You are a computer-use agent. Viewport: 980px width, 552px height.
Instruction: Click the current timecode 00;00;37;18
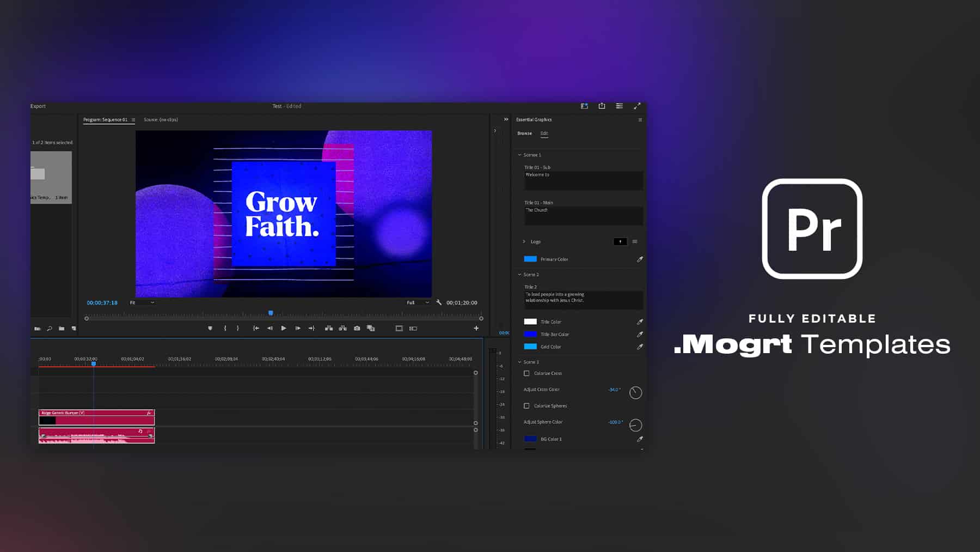click(x=102, y=302)
